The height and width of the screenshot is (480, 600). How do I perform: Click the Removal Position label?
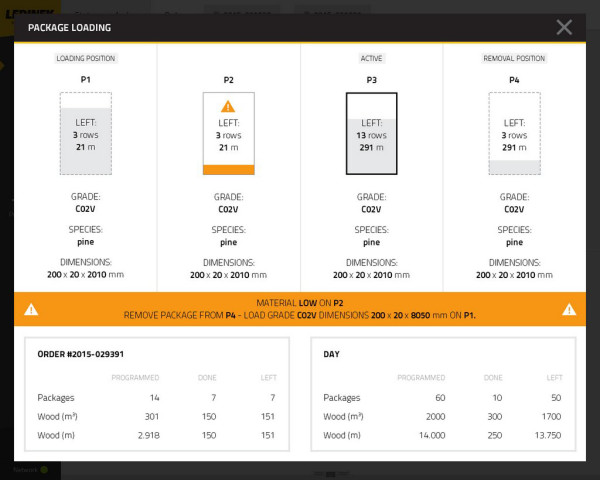[x=514, y=59]
